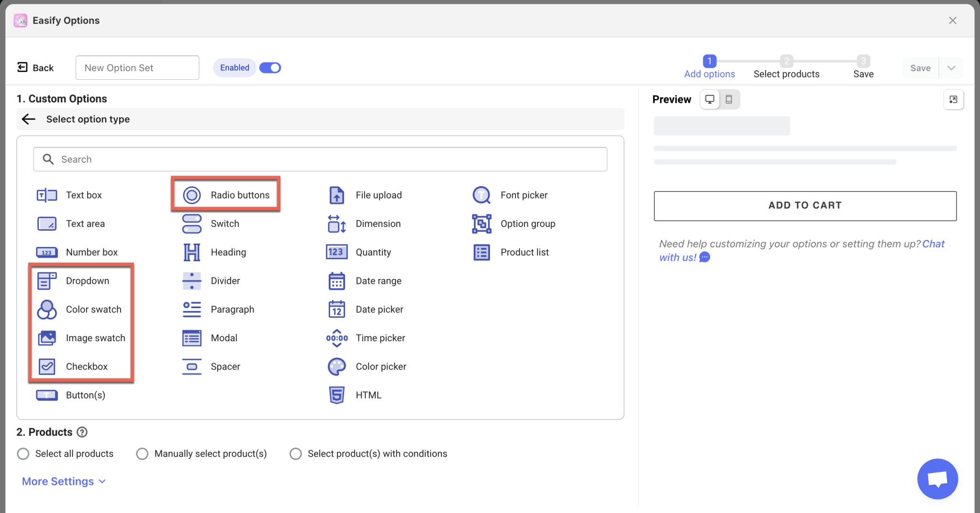This screenshot has height=513, width=980.
Task: Select the Dimension option icon
Action: (337, 223)
